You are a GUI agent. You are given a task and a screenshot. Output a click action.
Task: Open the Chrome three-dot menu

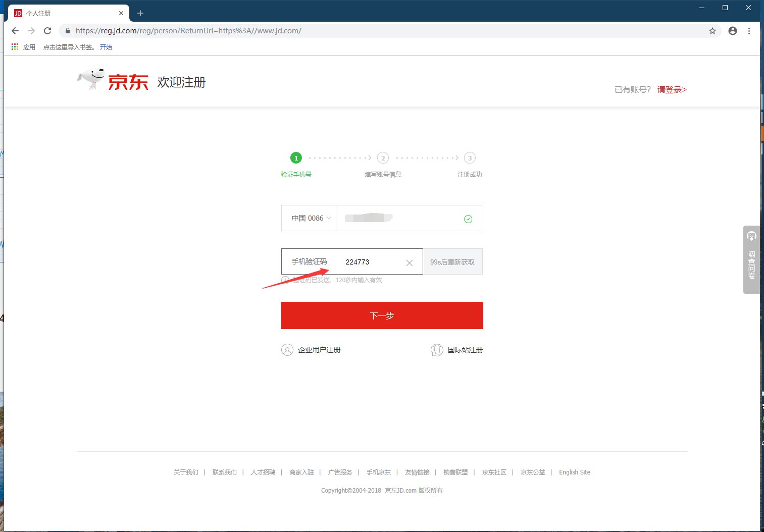point(749,30)
